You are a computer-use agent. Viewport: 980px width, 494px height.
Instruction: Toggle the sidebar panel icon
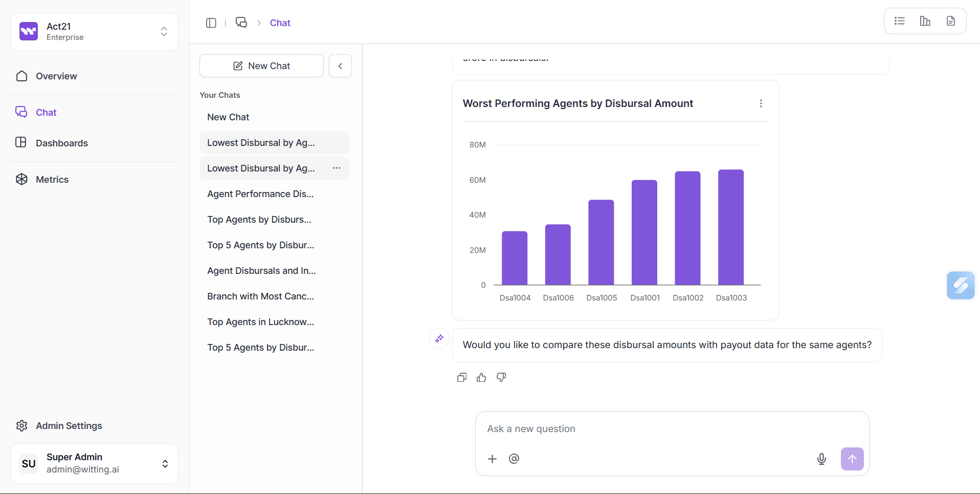click(x=211, y=23)
